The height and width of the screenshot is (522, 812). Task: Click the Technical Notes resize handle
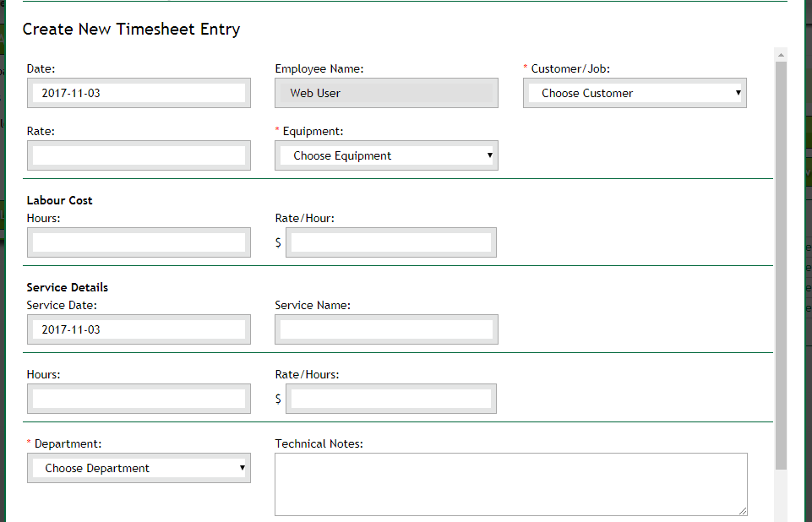coord(743,511)
